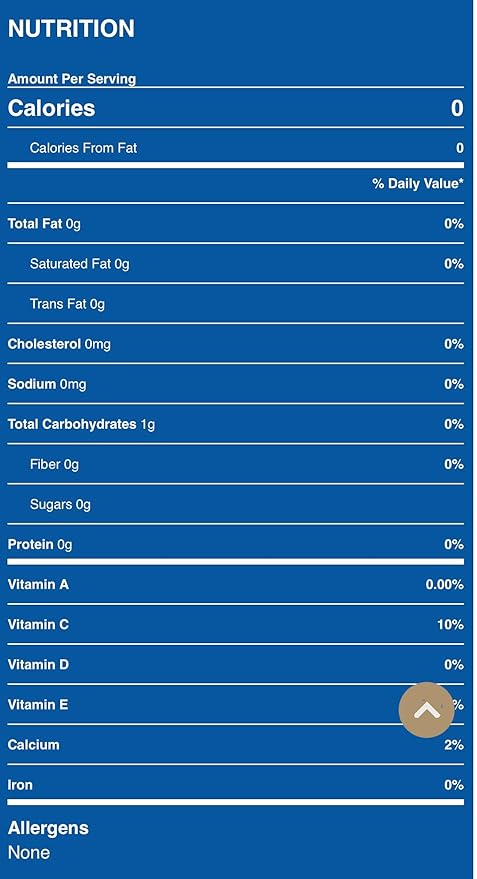This screenshot has width=477, height=879.
Task: Click the Calories From Fat row
Action: pos(235,148)
